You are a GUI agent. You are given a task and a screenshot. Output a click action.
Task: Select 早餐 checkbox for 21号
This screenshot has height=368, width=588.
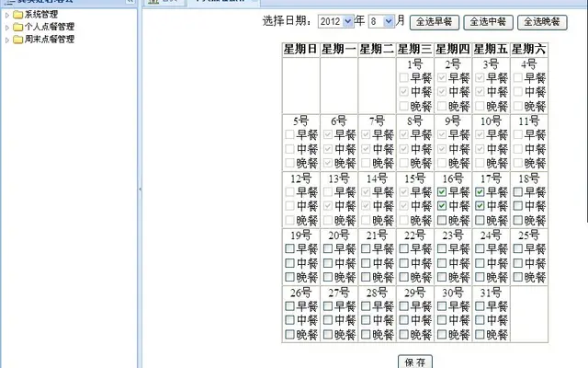point(366,249)
